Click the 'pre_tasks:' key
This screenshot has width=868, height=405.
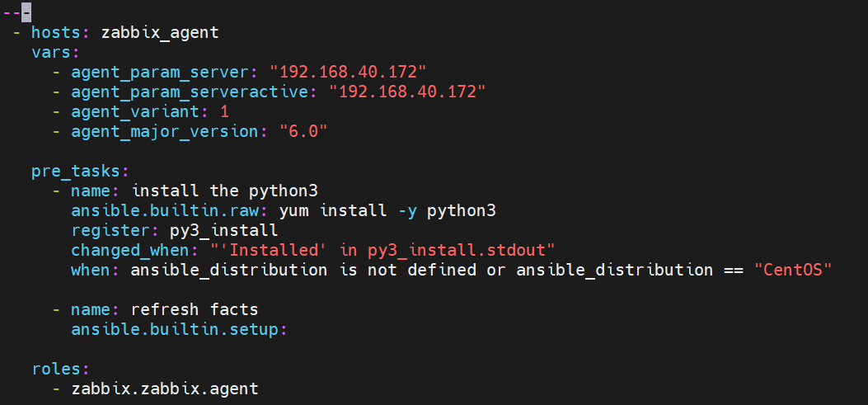(81, 172)
